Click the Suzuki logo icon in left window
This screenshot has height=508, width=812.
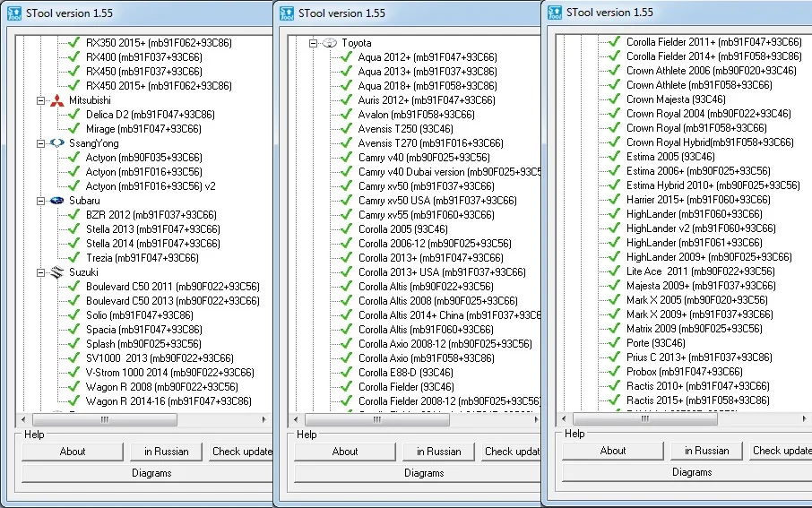click(57, 272)
